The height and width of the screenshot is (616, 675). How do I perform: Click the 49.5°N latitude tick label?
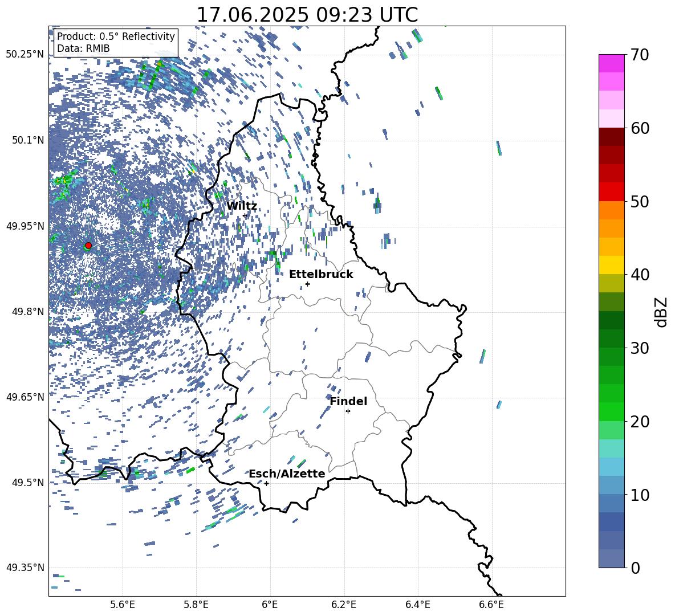(x=29, y=483)
